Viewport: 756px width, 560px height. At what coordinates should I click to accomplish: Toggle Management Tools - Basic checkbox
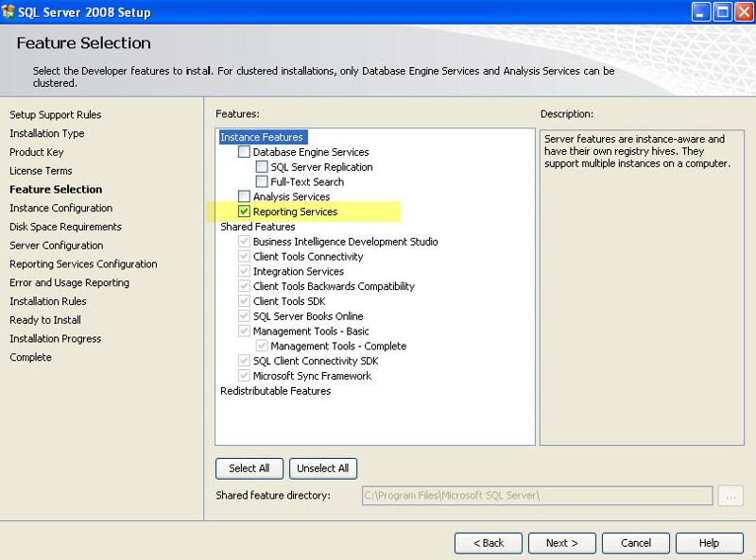coord(244,331)
